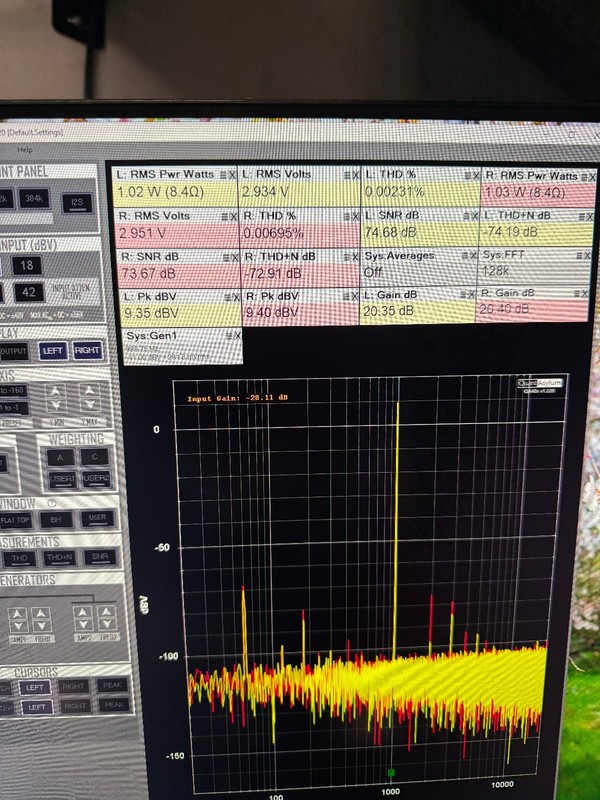Image resolution: width=600 pixels, height=800 pixels.
Task: Open the L: SNR dB tile menu icon
Action: coord(467,216)
